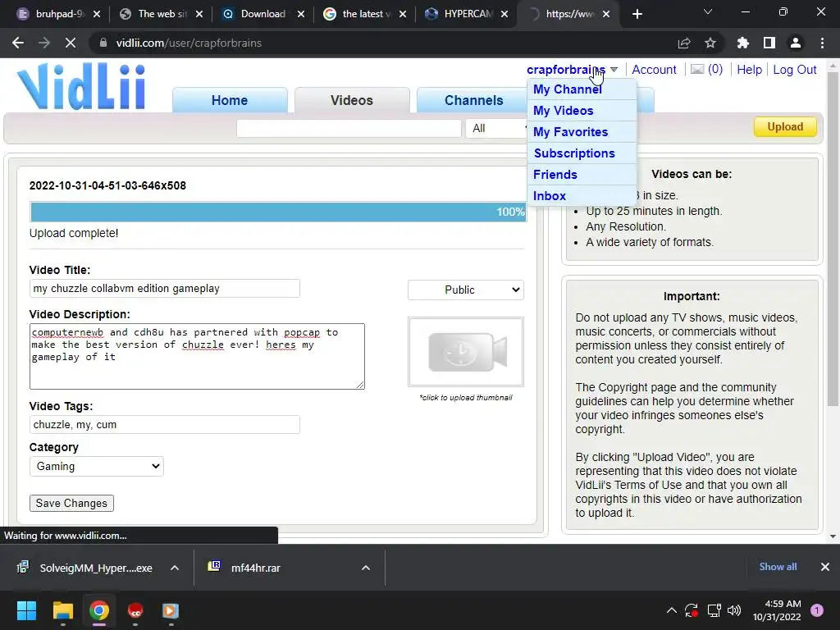This screenshot has width=840, height=630.
Task: Open Chrome's three-dot menu
Action: click(x=822, y=43)
